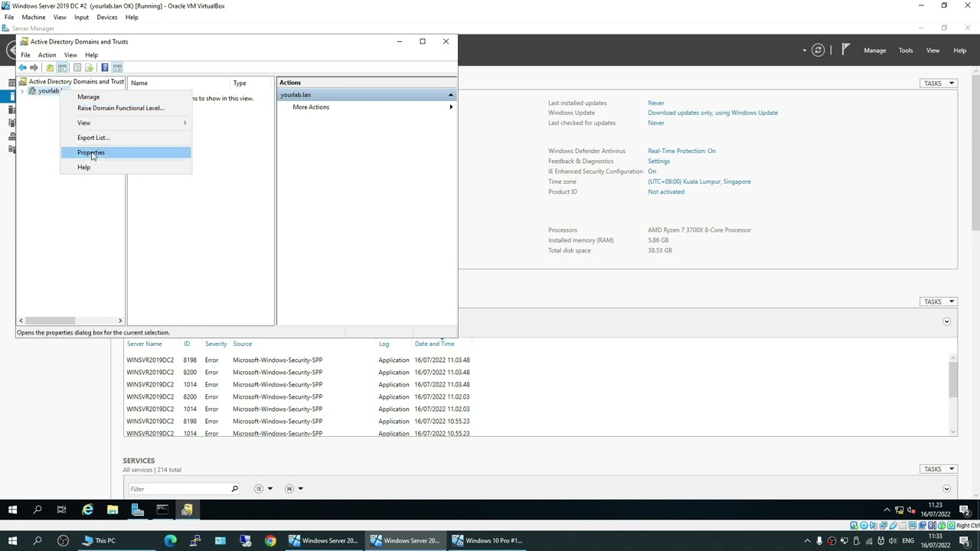Open File Explorer in guest taskbar
Viewport: 980px width, 551px height.
point(113,510)
